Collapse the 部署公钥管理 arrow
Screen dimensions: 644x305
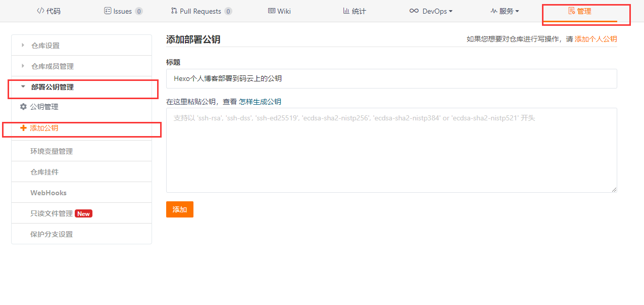(23, 86)
